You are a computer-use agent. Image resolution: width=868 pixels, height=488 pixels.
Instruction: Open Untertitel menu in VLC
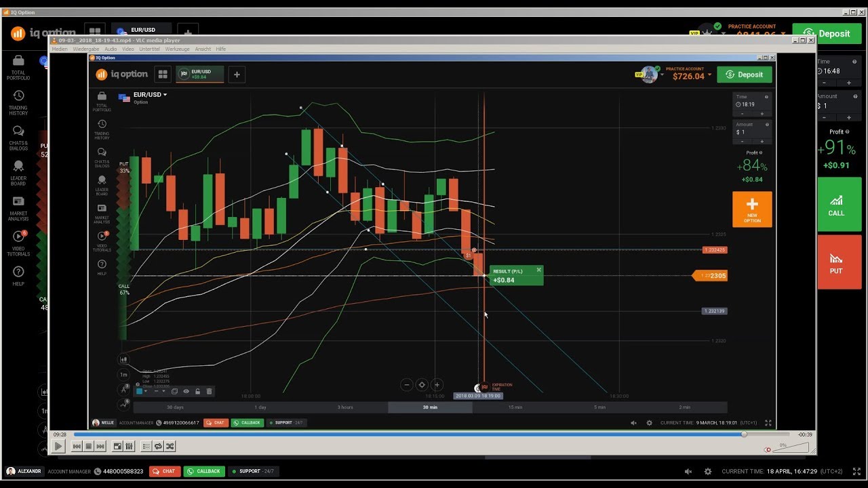(149, 49)
